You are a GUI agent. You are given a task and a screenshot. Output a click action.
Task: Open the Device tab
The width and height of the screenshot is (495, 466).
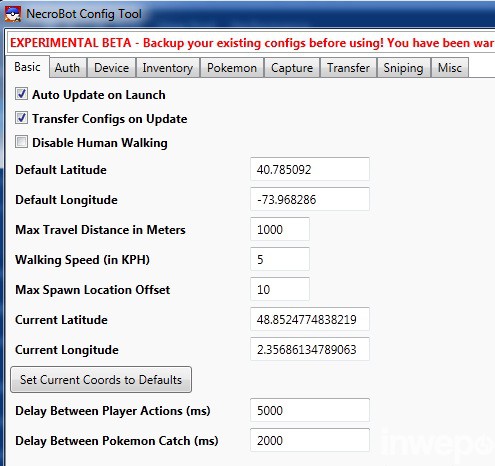click(111, 68)
